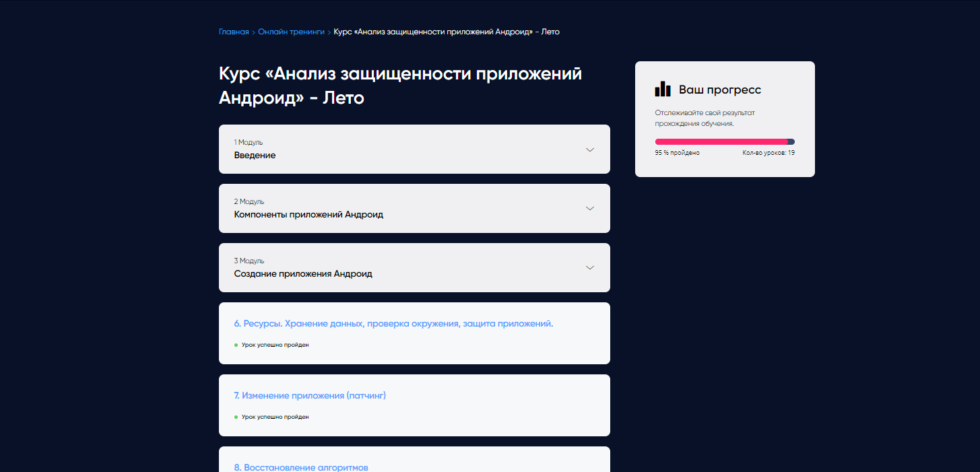
Task: Open the "Главная" breadcrumb link
Action: pos(232,32)
